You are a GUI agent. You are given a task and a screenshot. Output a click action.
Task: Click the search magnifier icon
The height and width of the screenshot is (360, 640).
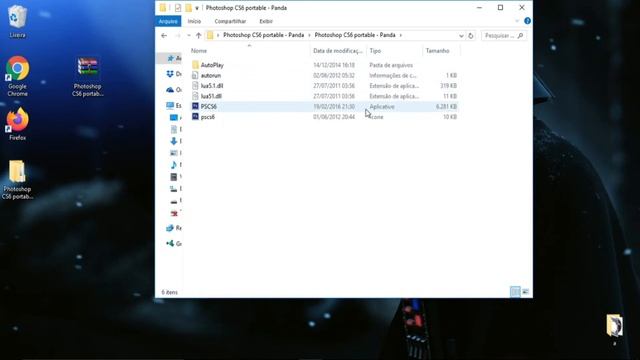pyautogui.click(x=520, y=36)
